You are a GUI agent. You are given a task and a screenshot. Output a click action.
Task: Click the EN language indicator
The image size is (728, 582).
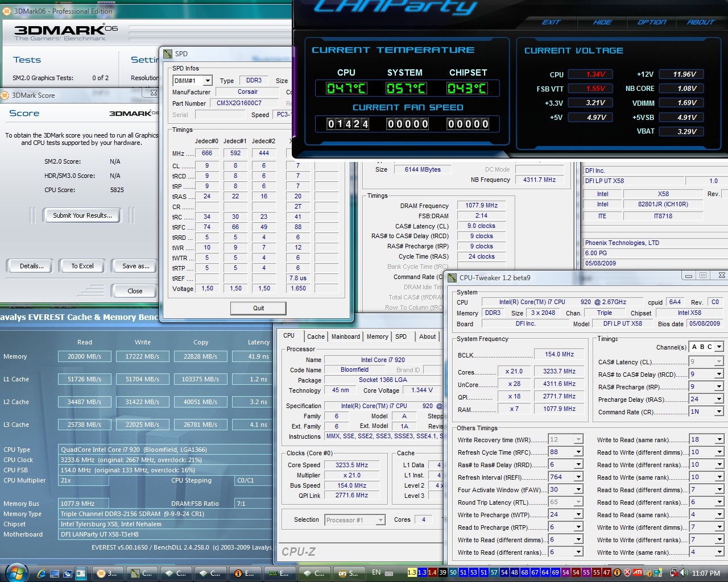(x=376, y=572)
